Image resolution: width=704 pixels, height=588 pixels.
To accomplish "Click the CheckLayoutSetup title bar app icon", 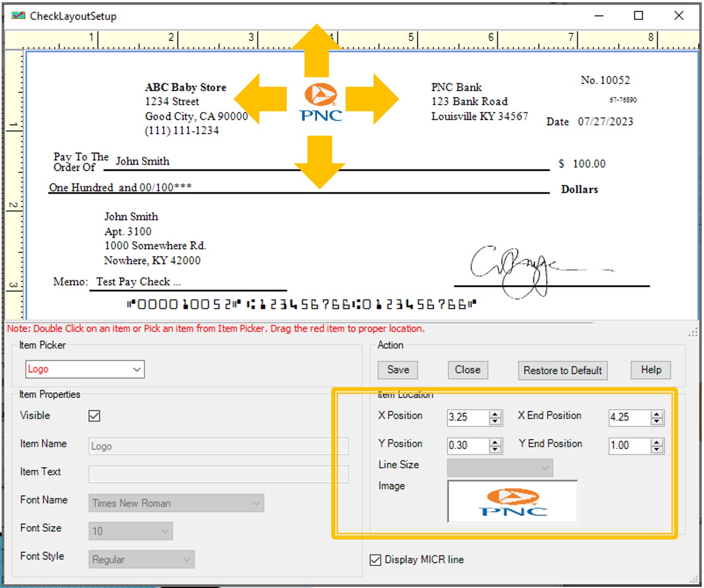I will pyautogui.click(x=18, y=15).
